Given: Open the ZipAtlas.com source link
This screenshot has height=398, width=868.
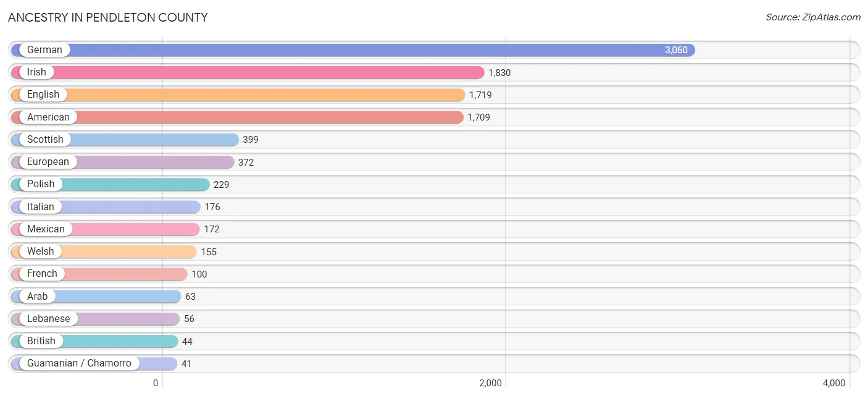Looking at the screenshot, I should tap(813, 17).
